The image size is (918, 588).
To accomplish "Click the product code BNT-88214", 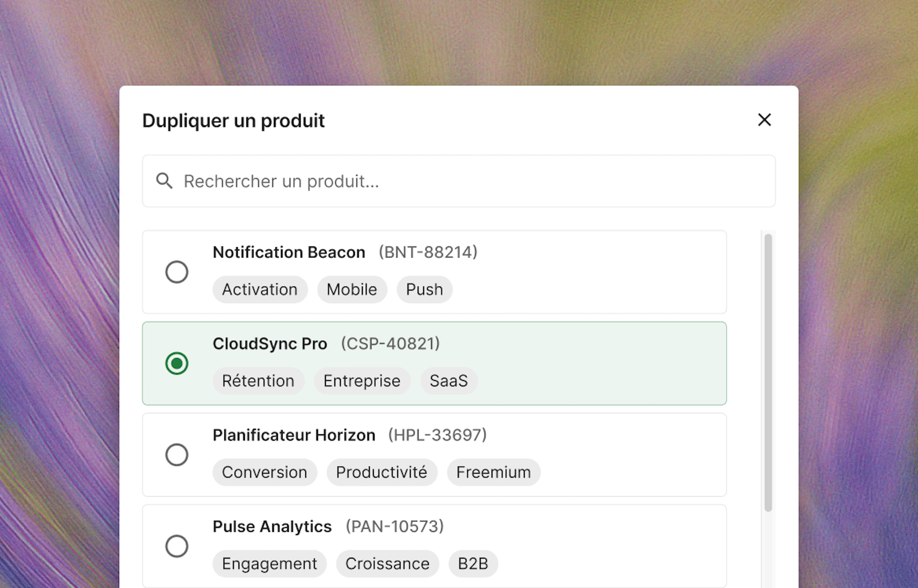I will tap(428, 252).
